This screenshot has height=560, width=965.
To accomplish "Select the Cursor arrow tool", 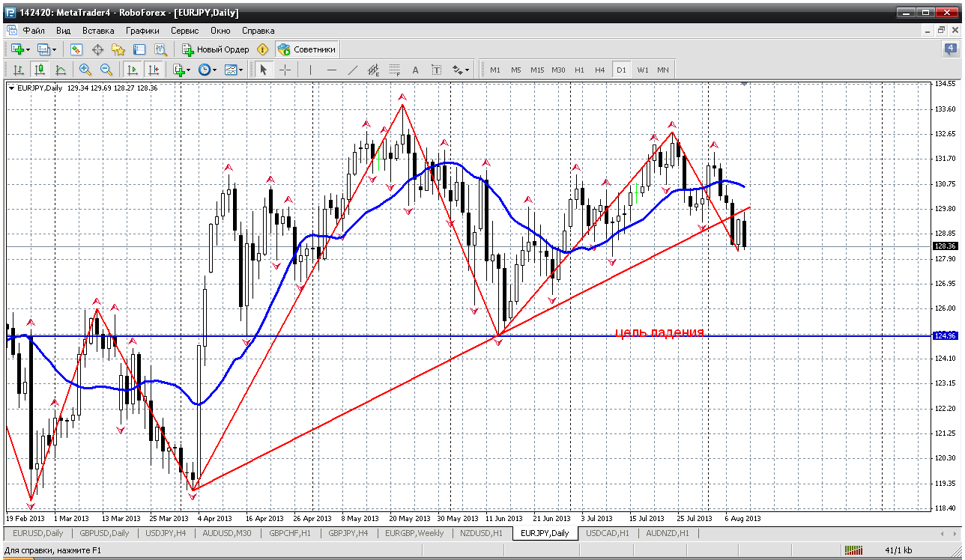I will pyautogui.click(x=263, y=70).
